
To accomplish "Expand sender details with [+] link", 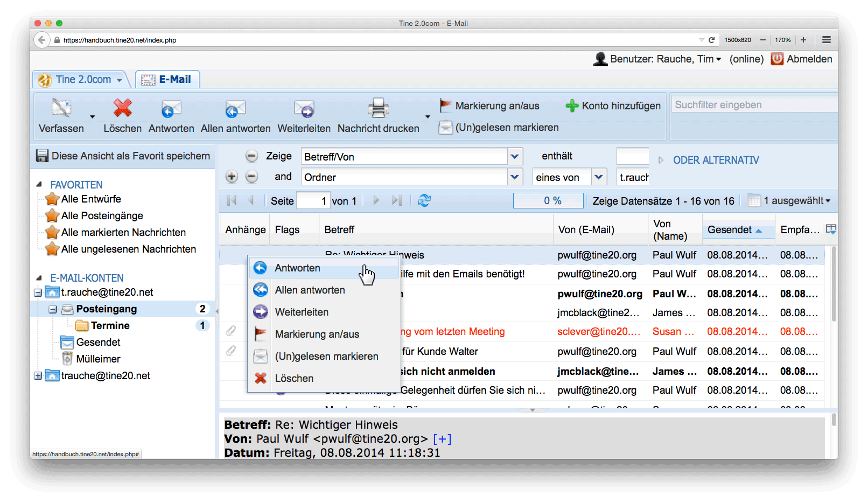I will coord(442,439).
